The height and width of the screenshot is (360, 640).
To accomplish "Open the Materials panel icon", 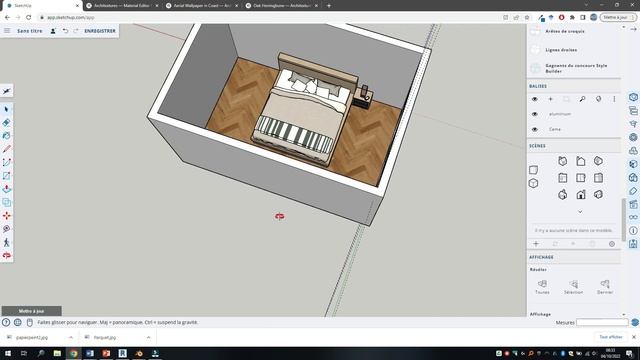I will [633, 164].
